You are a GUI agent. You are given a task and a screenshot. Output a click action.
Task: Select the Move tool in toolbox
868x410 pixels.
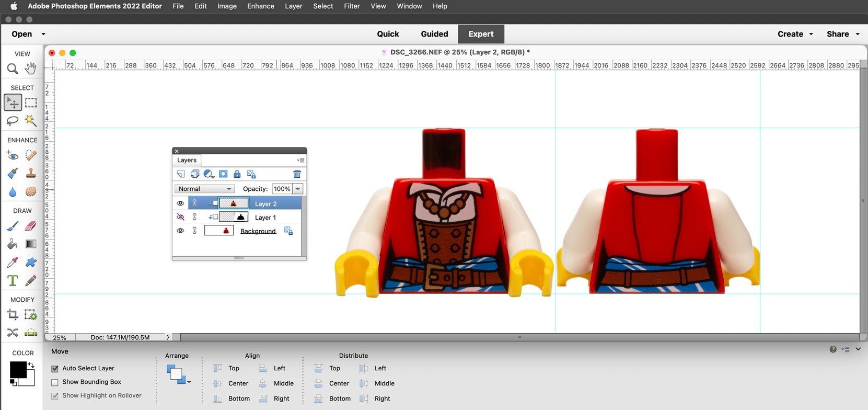[x=13, y=102]
